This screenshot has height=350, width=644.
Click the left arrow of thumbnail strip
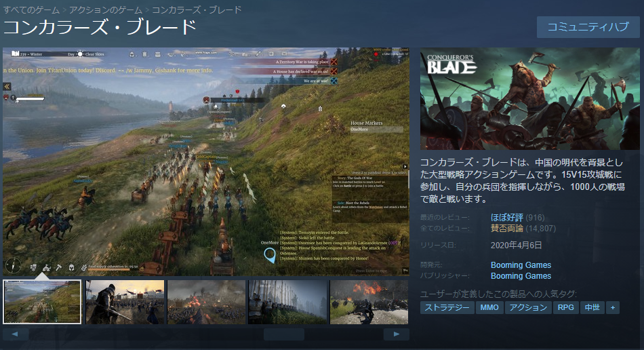(x=15, y=334)
